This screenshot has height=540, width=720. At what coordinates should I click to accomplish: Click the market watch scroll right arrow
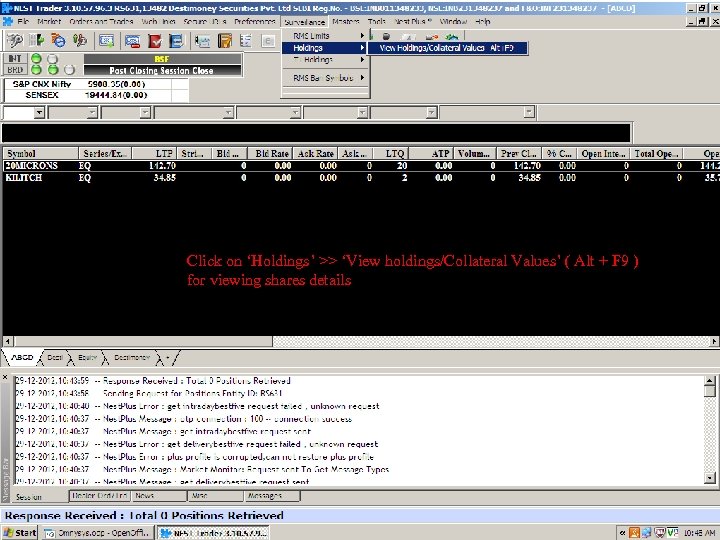[714, 342]
